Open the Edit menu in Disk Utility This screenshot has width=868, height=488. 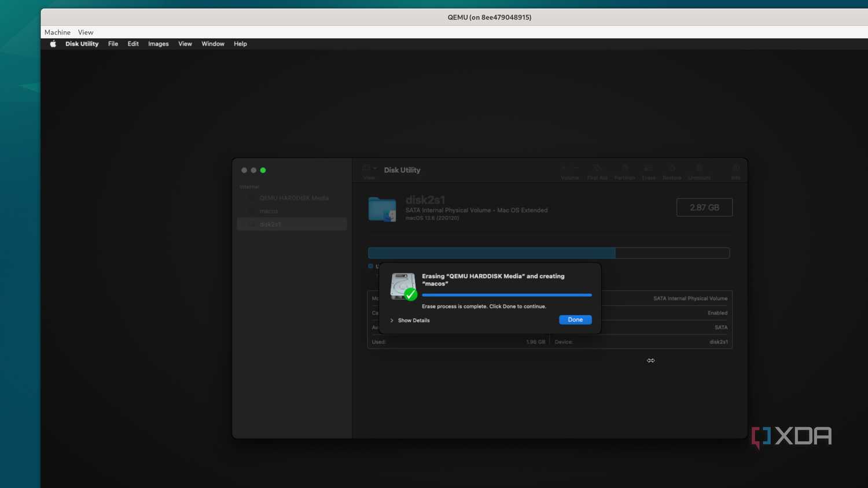coord(133,44)
